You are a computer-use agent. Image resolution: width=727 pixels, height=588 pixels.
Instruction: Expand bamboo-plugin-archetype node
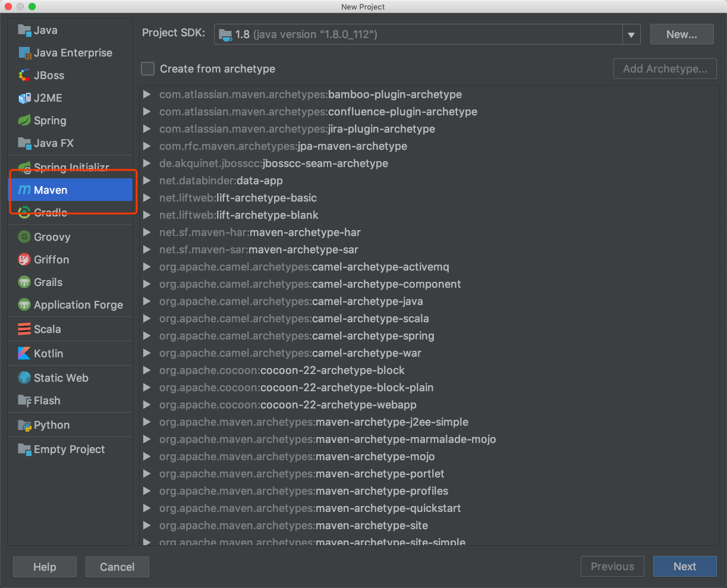[147, 95]
